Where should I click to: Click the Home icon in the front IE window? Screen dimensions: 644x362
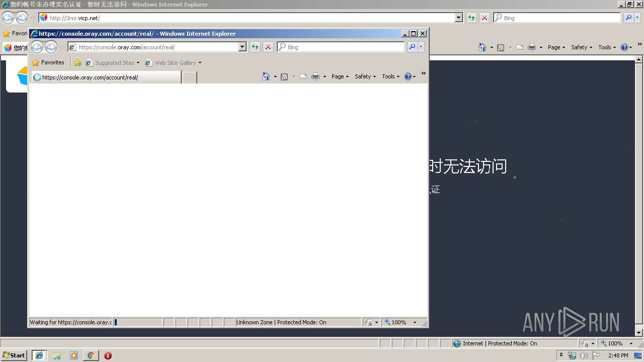(x=266, y=76)
